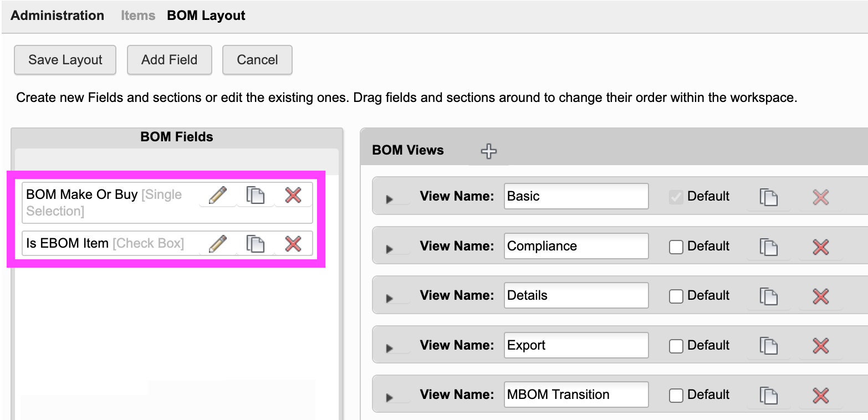Edit the Is EBOM Item field
Screen dimensions: 868x420
point(218,243)
